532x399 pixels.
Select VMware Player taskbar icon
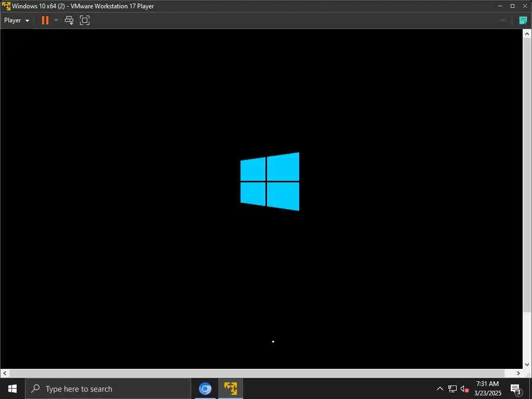click(x=230, y=389)
